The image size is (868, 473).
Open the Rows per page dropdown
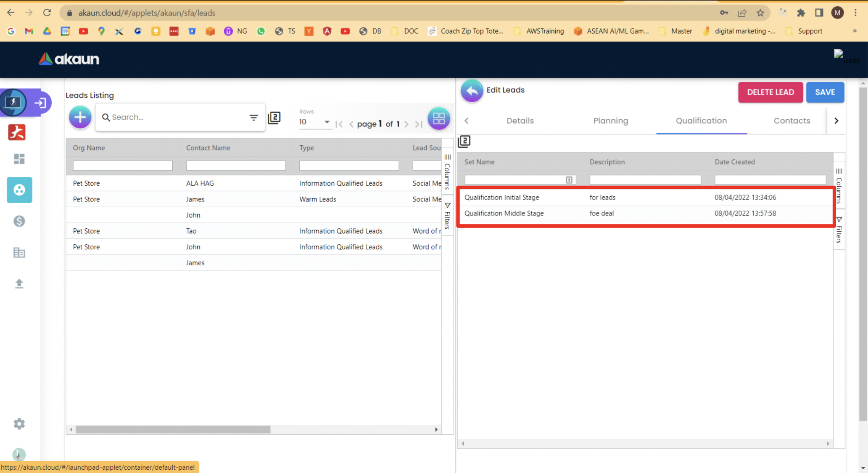(x=315, y=122)
